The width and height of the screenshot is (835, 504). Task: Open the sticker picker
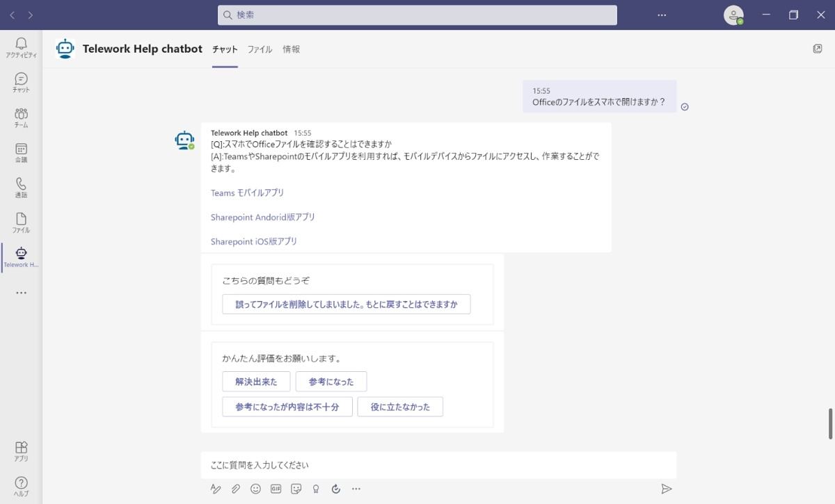point(296,489)
